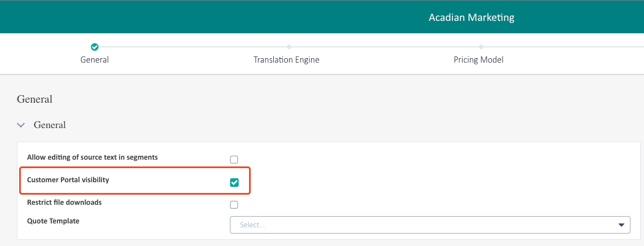Click the Restrict file downloads label

click(x=64, y=202)
